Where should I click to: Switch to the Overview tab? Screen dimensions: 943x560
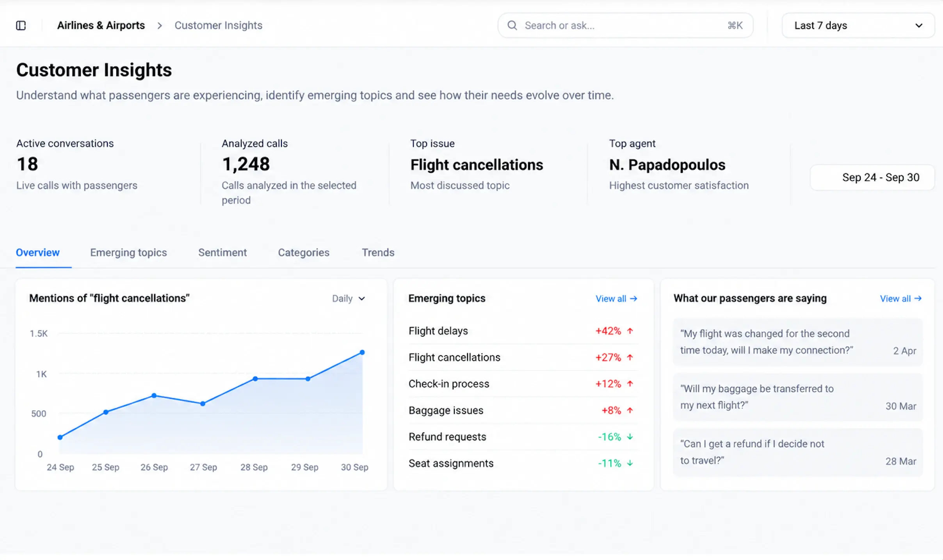[38, 253]
